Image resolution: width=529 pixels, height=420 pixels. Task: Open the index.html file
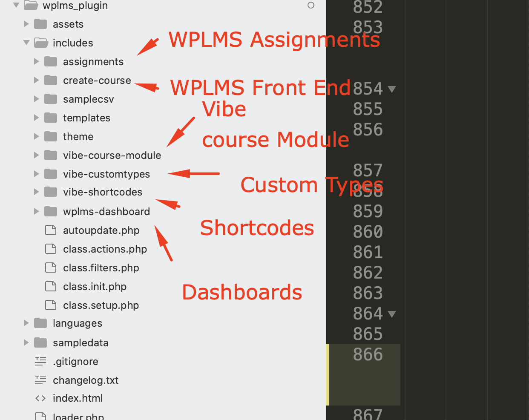click(x=78, y=398)
